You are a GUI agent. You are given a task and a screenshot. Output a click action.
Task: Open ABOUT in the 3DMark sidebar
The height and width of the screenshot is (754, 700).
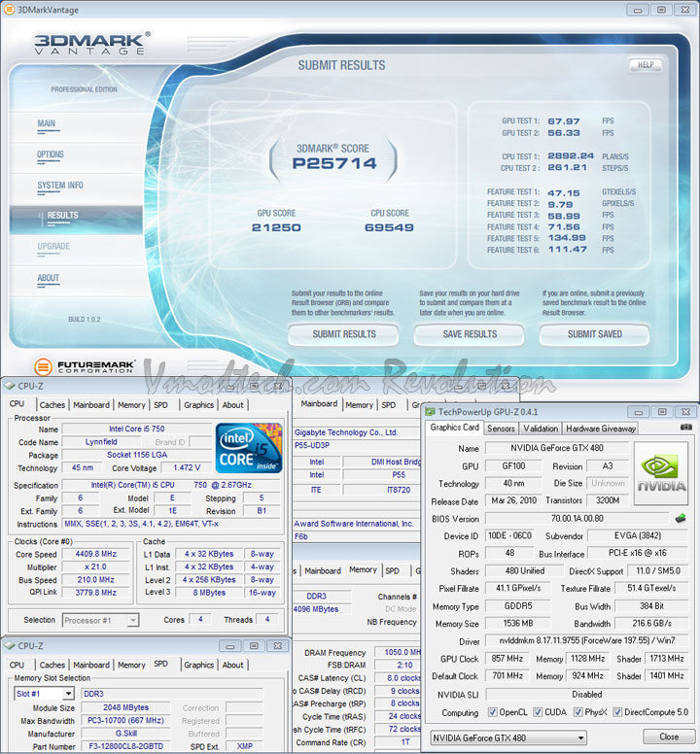(48, 278)
